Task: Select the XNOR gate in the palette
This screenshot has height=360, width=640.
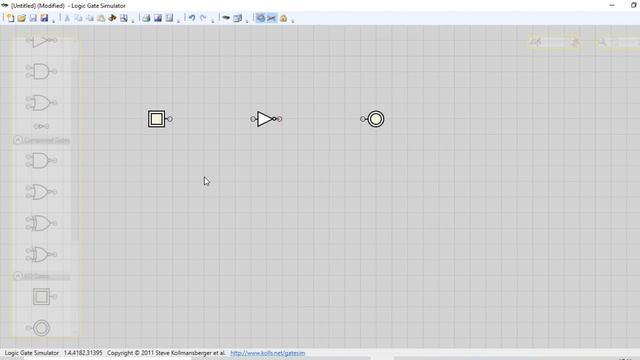Action: point(41,255)
